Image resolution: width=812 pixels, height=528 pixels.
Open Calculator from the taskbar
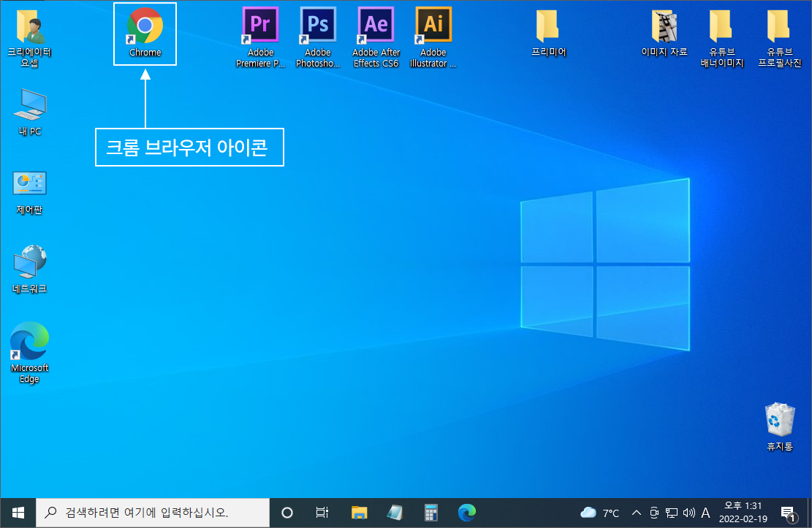point(431,513)
